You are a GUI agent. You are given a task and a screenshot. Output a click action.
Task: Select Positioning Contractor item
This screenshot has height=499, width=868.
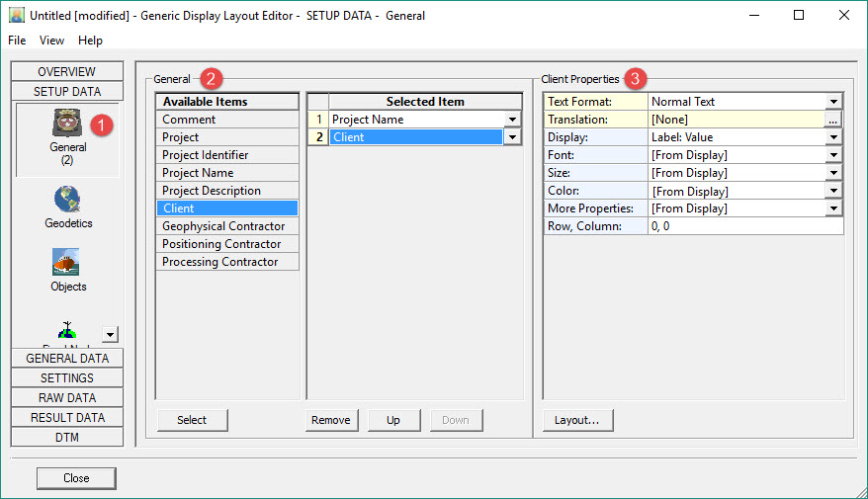(x=227, y=243)
